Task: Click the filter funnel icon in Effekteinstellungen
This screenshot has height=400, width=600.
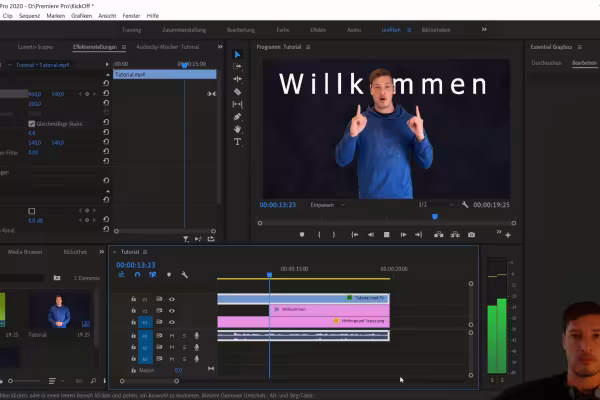Action: (x=186, y=239)
